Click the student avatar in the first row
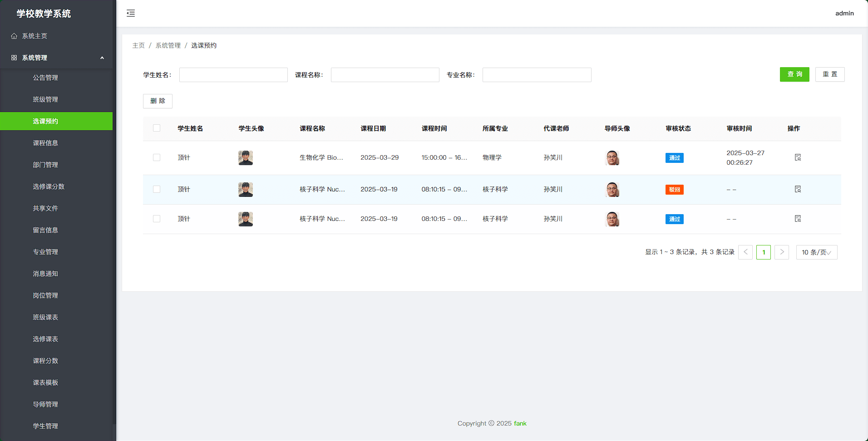This screenshot has height=441, width=868. [x=246, y=158]
